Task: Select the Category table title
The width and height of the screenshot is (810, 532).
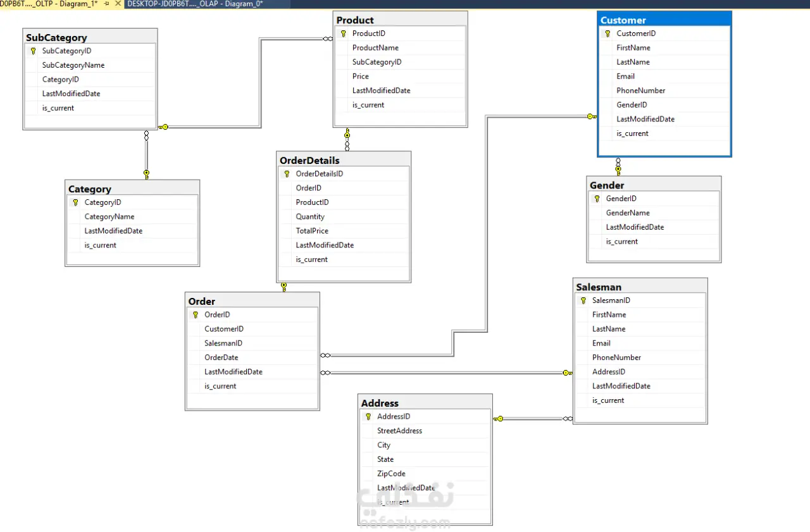Action: [90, 189]
